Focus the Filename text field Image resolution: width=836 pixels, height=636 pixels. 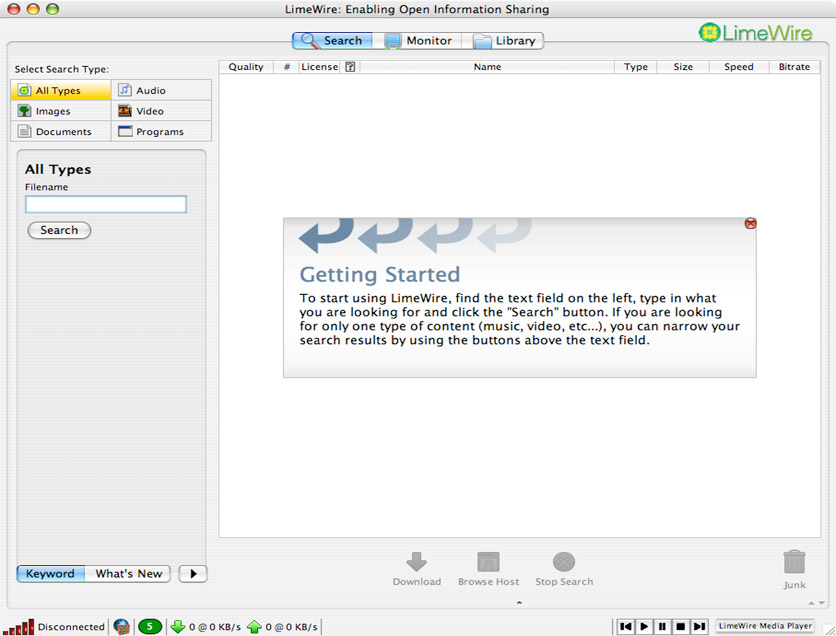pos(106,204)
